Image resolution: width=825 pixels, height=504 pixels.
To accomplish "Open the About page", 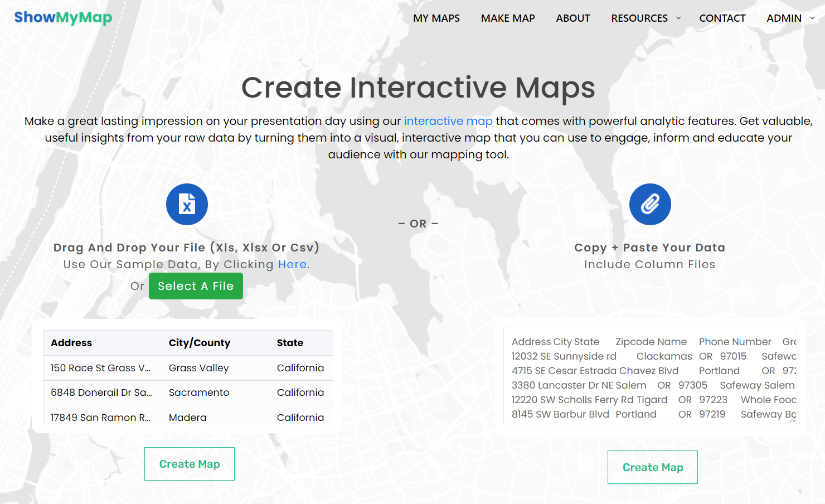I will (572, 18).
